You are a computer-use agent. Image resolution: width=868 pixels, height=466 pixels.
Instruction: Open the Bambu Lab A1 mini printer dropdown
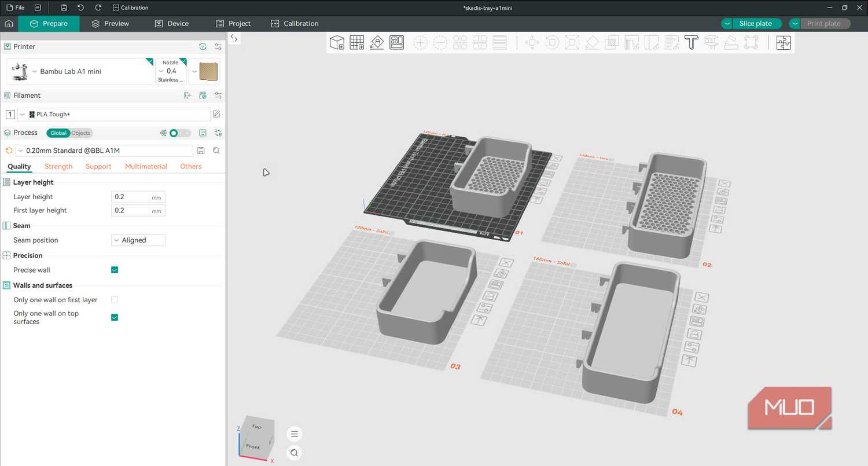[80, 71]
